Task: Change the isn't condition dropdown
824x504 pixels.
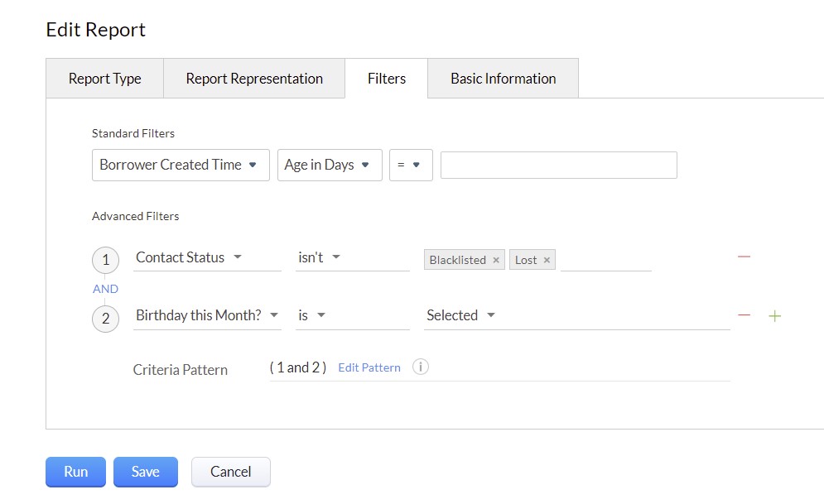Action: click(353, 257)
